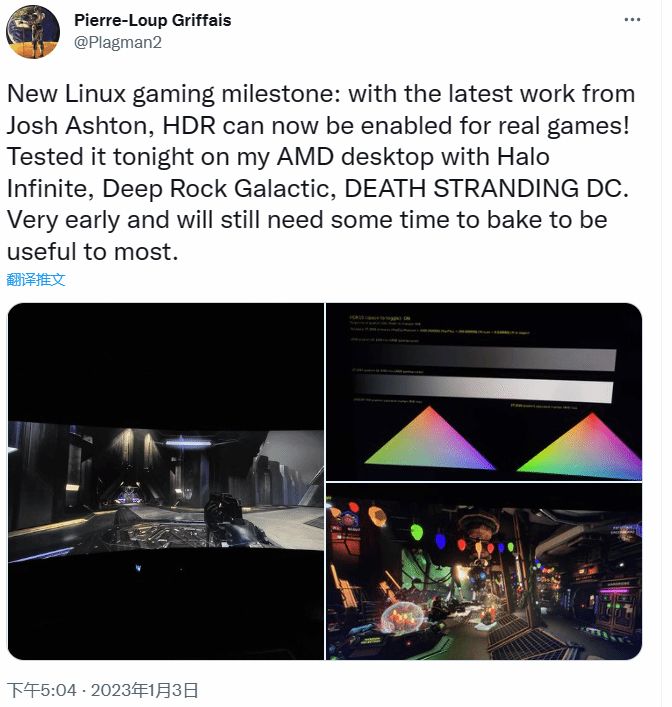672x707 pixels.
Task: Click the 2023年1月3日 date
Action: click(144, 690)
